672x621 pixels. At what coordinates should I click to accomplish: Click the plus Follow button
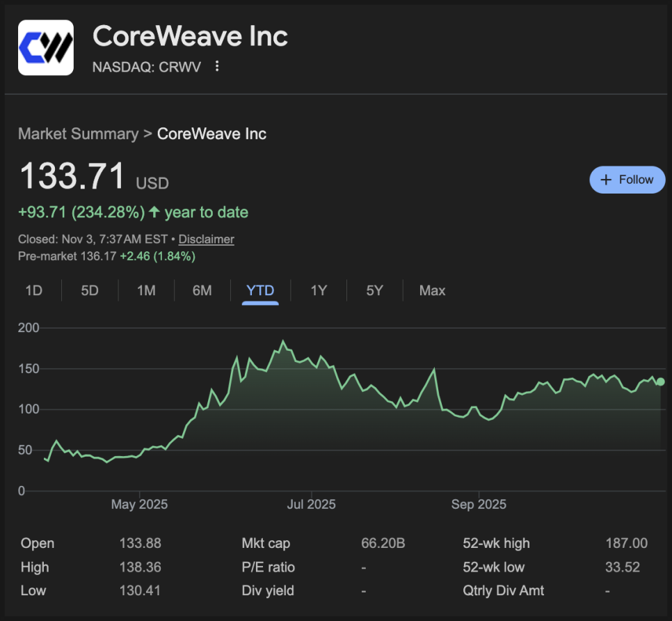point(627,180)
